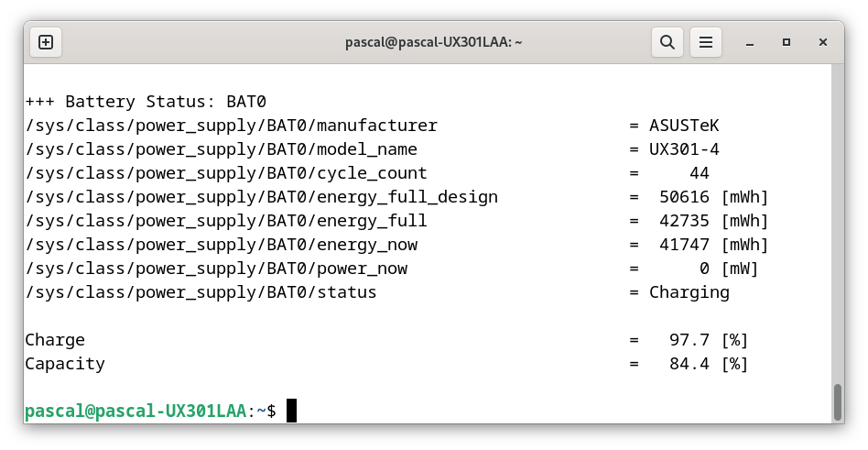The width and height of the screenshot is (868, 450).
Task: Click the UX301-4 model name value
Action: (x=684, y=149)
